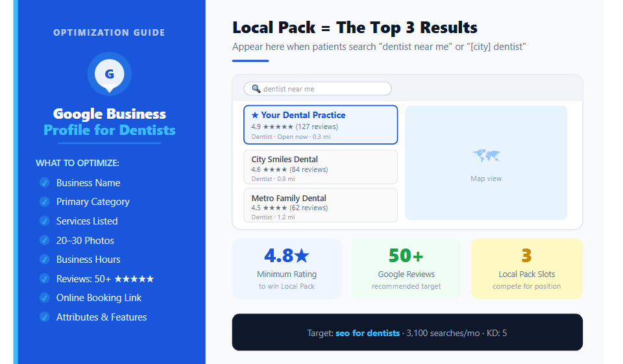Click the subtitle starting 'Appear here when patients'

click(x=379, y=47)
